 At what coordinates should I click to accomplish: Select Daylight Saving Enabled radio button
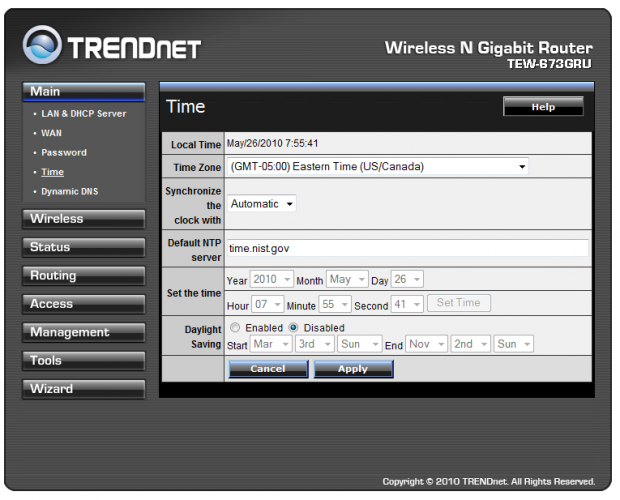pos(235,328)
